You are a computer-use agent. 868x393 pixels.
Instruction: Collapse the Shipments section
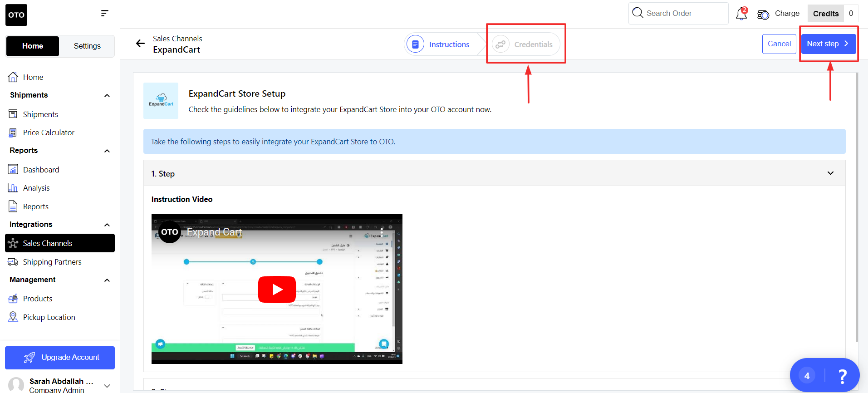pos(107,95)
